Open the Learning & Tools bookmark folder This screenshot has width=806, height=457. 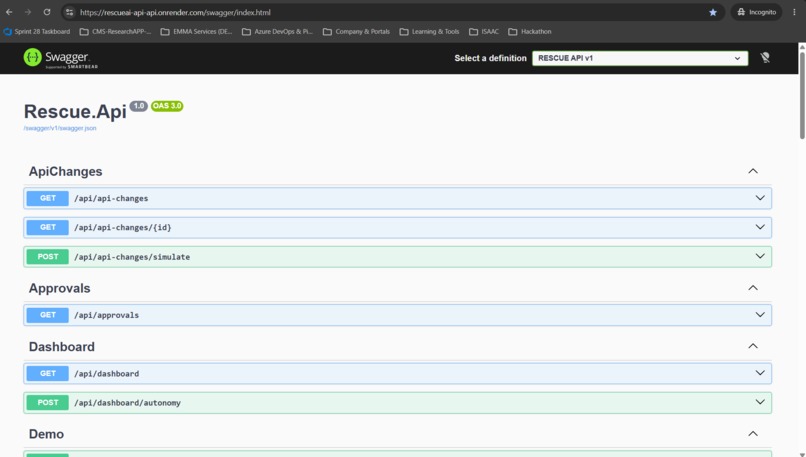[x=430, y=31]
